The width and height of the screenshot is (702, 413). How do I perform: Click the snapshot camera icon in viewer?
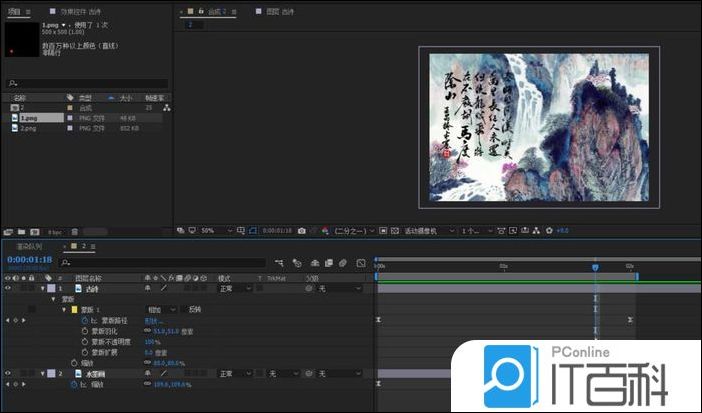pos(301,230)
